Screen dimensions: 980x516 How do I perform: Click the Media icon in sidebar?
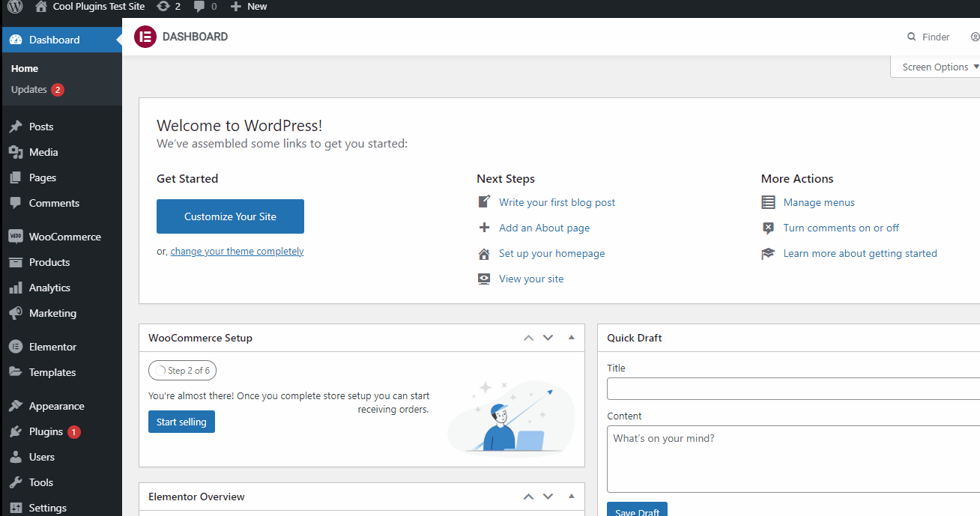click(16, 152)
